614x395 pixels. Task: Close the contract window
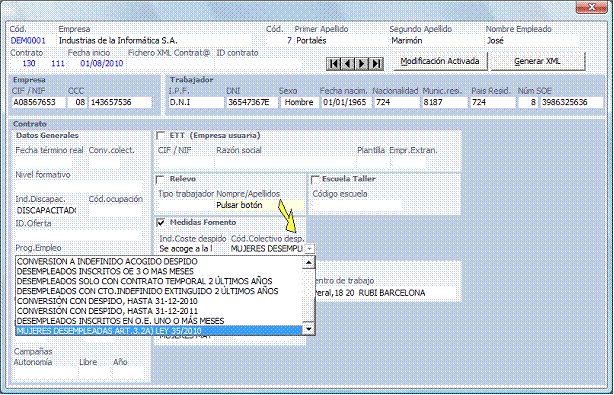[592, 7]
